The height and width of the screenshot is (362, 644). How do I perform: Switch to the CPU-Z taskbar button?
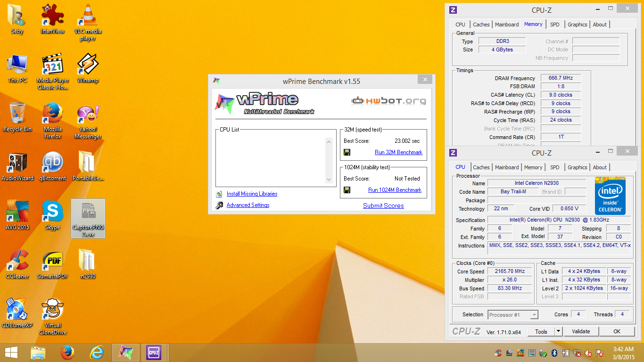pyautogui.click(x=154, y=353)
